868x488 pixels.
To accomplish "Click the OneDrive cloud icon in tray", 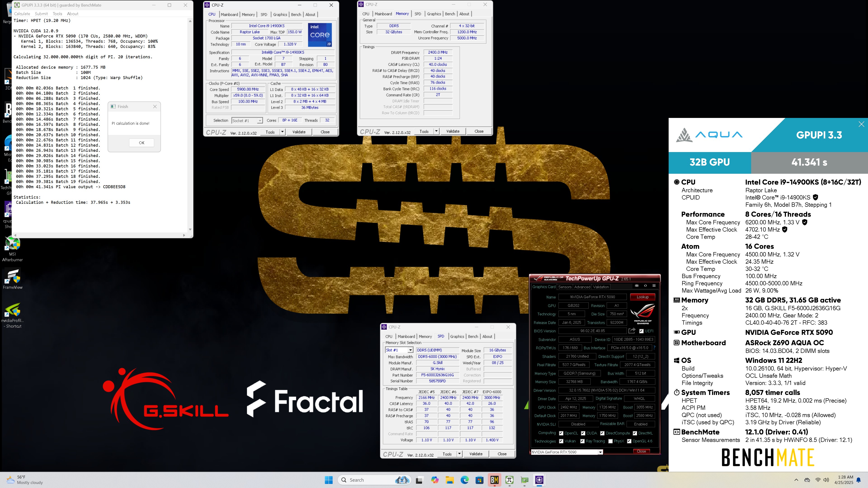I will point(807,480).
